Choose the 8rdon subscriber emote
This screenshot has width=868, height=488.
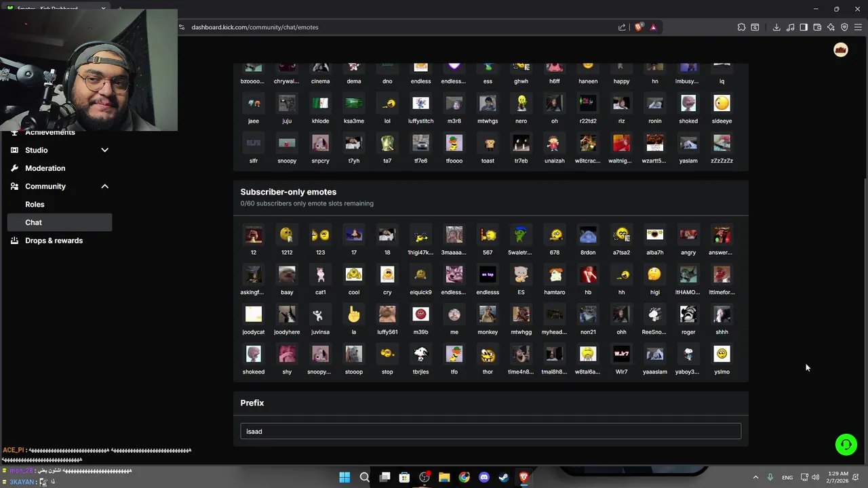(588, 235)
